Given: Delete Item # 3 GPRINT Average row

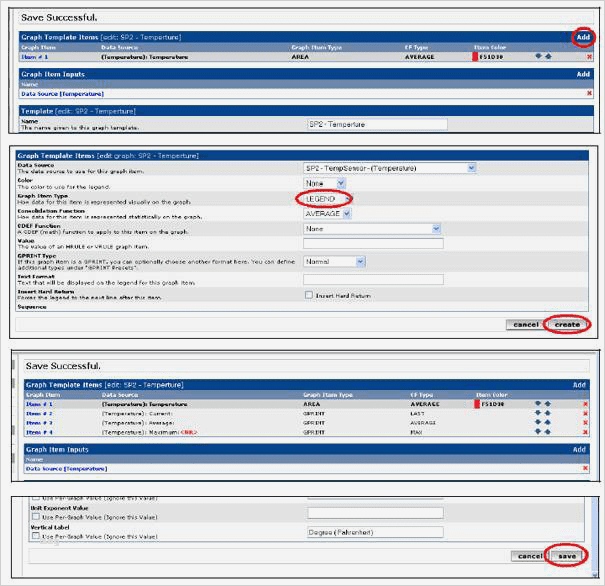Looking at the screenshot, I should pos(585,422).
